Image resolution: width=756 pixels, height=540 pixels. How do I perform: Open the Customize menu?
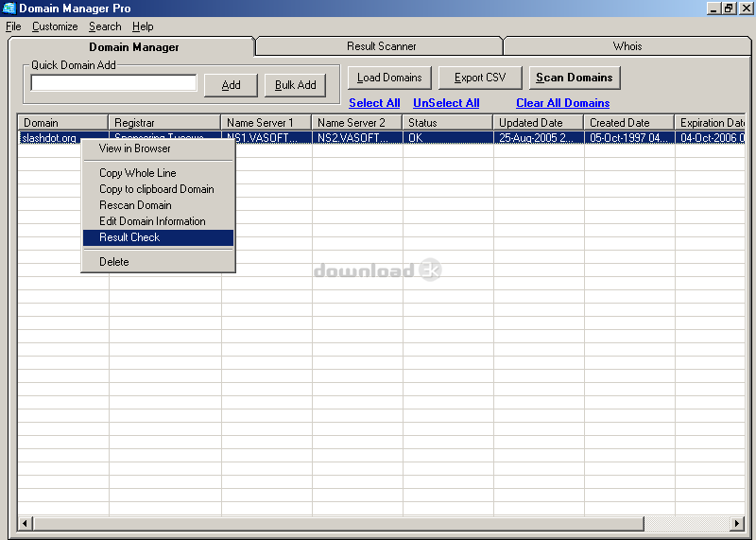[55, 26]
